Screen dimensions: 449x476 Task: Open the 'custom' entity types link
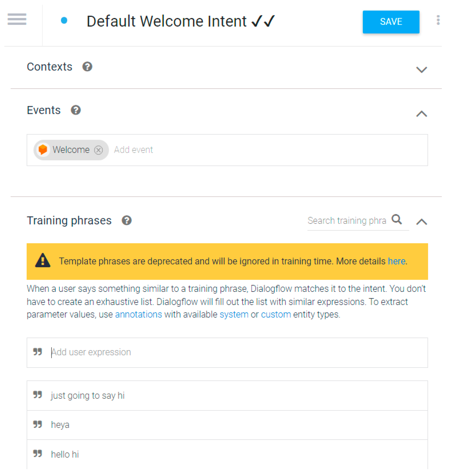[276, 314]
